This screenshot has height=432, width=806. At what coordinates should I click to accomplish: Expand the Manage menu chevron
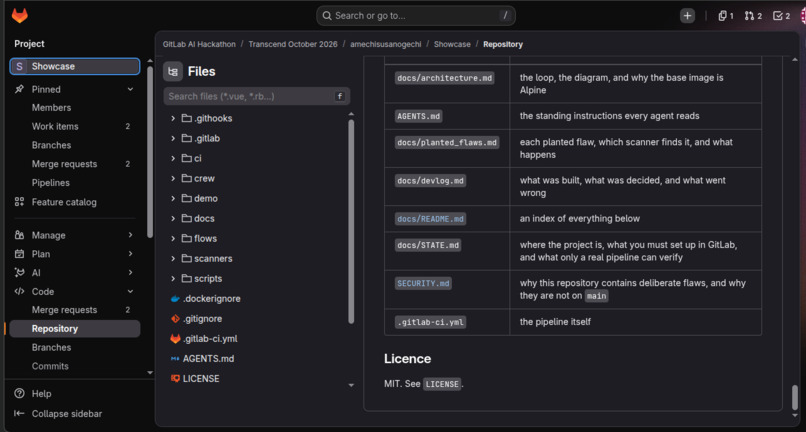[130, 235]
